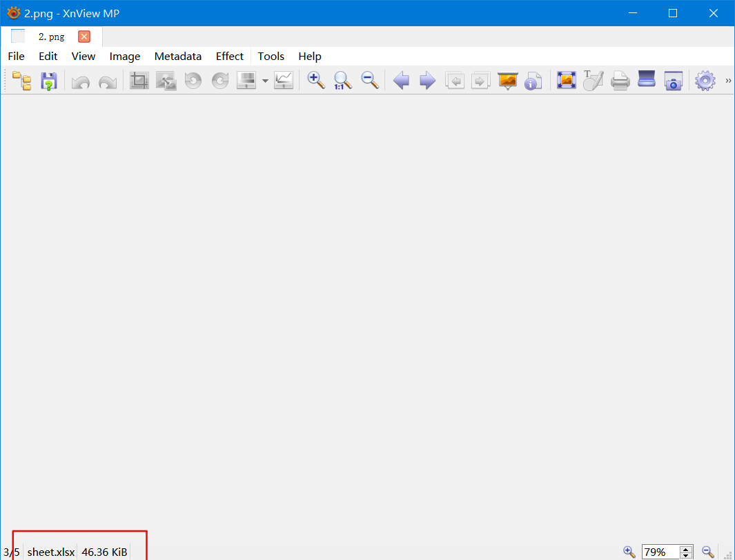Click the status bar zoom in magnifier
This screenshot has width=735, height=560.
point(629,552)
